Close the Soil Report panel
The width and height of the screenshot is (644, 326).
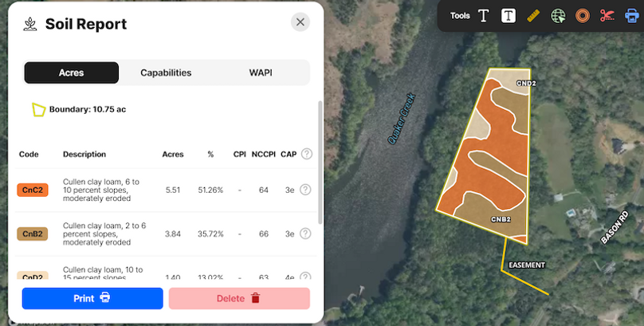pos(300,22)
